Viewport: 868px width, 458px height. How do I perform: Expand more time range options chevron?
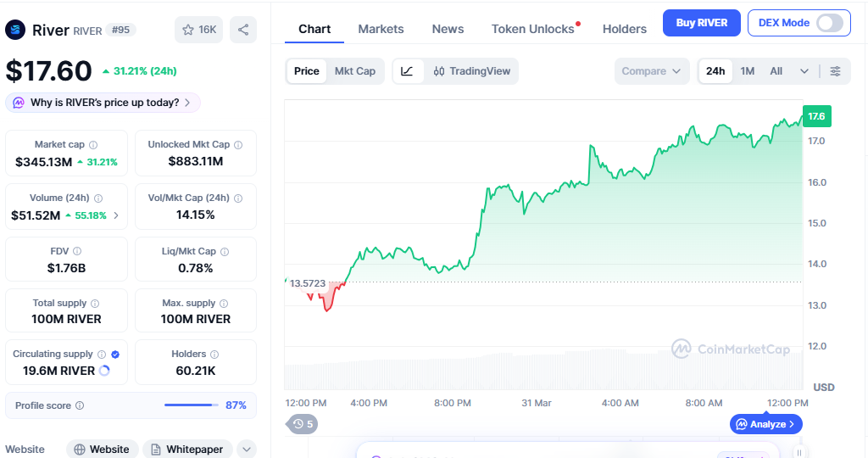point(804,71)
